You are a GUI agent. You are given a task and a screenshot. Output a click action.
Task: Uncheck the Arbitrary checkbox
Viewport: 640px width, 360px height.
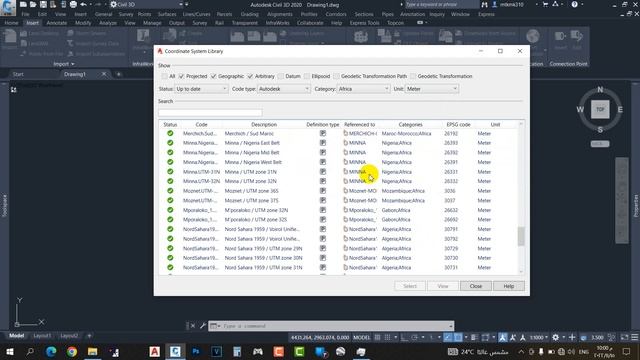[250, 76]
